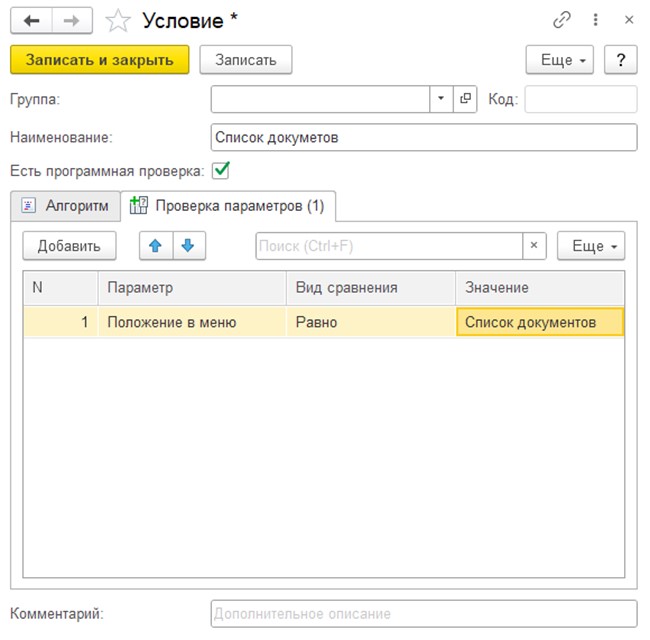The width and height of the screenshot is (650, 640).
Task: Open help with the question mark button
Action: 621,60
